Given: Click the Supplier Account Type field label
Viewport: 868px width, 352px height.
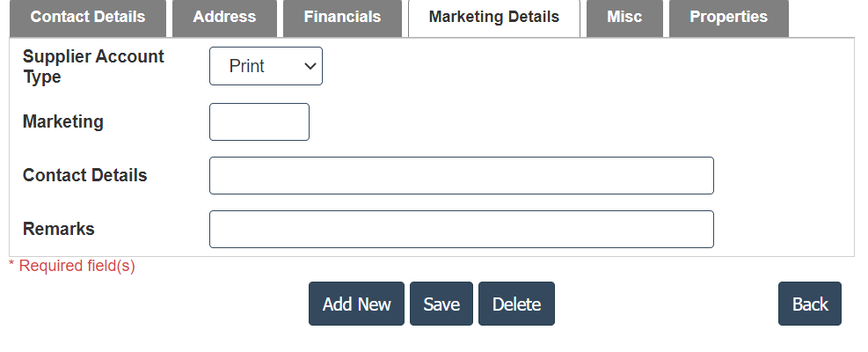Looking at the screenshot, I should coord(93,66).
